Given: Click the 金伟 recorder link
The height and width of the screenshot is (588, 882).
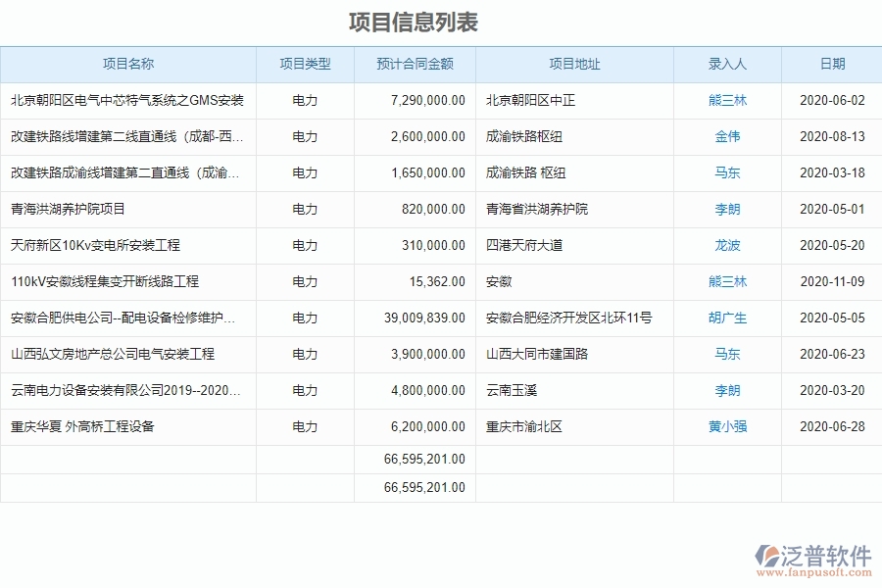Looking at the screenshot, I should tap(725, 137).
